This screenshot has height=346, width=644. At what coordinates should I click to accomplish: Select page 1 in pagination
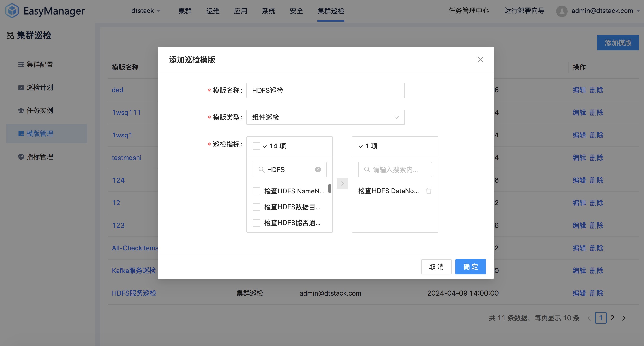pos(601,318)
